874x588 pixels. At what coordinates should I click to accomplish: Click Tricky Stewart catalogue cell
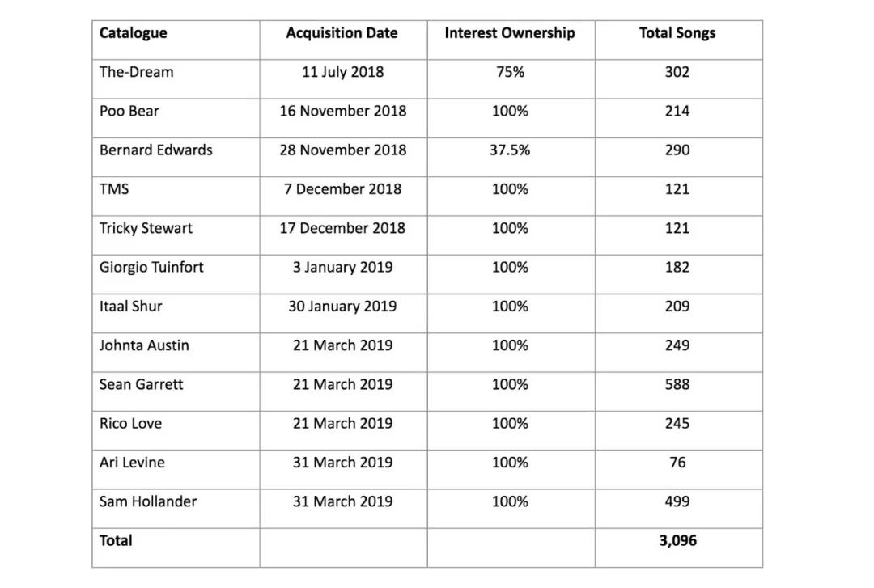point(176,235)
